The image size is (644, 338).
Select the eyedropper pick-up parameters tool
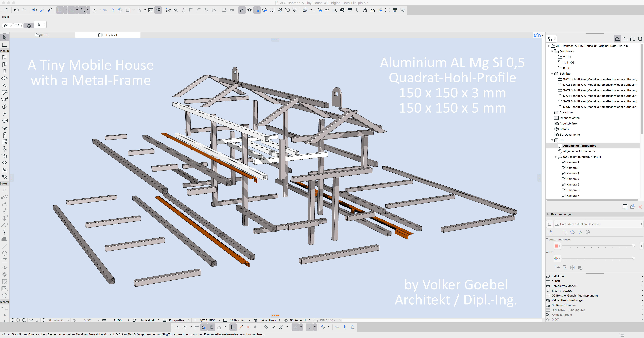coord(42,10)
